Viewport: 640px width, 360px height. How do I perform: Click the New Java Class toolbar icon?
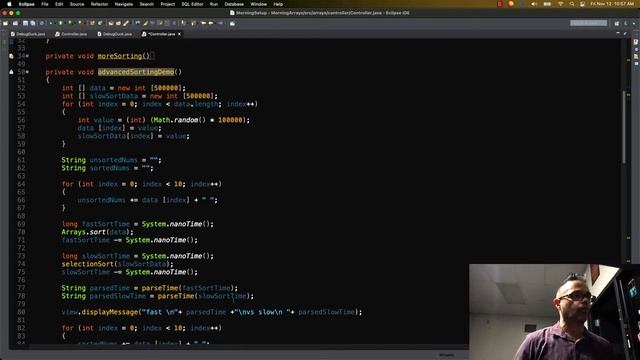100,23
